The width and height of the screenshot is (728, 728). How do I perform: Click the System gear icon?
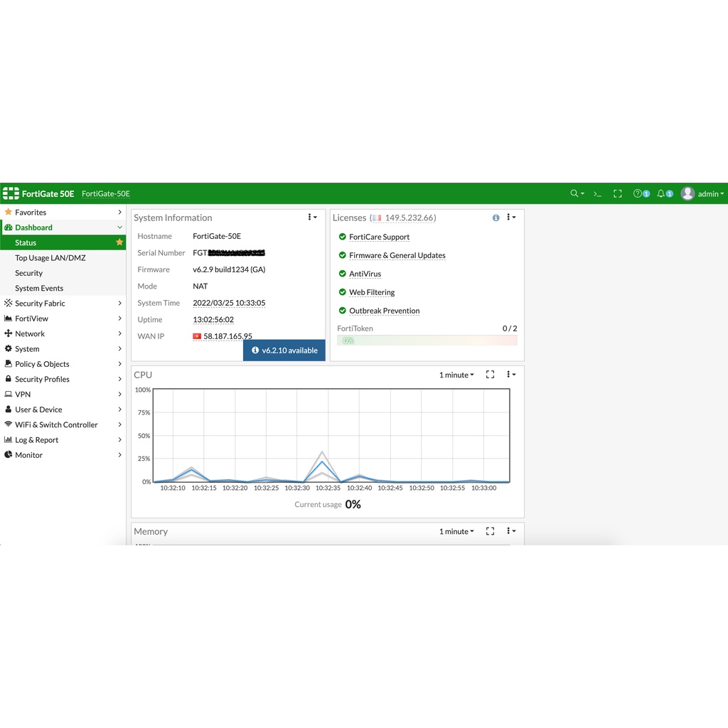click(8, 348)
